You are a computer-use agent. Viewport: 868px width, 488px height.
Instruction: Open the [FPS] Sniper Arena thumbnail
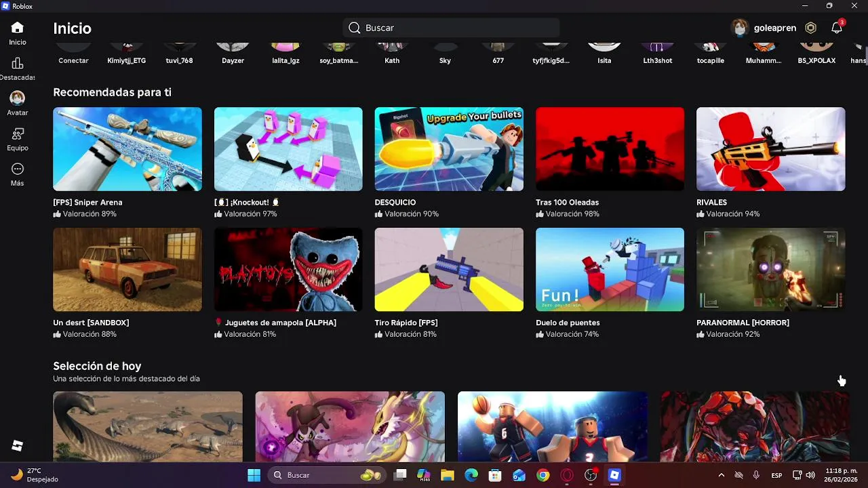pos(127,149)
